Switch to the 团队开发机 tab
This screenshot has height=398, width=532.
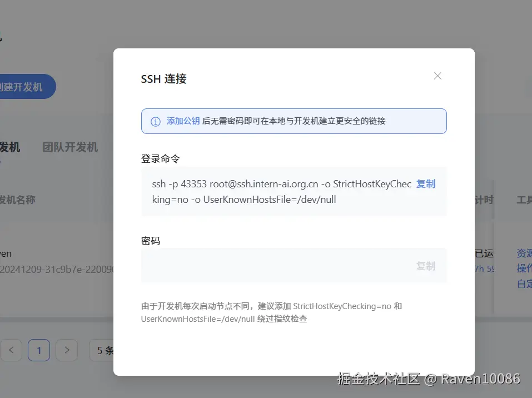[x=70, y=147]
